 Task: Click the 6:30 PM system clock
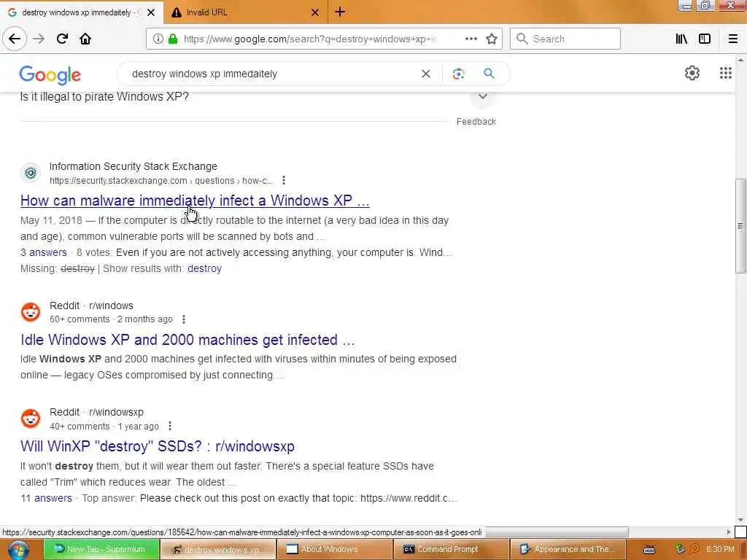click(720, 550)
